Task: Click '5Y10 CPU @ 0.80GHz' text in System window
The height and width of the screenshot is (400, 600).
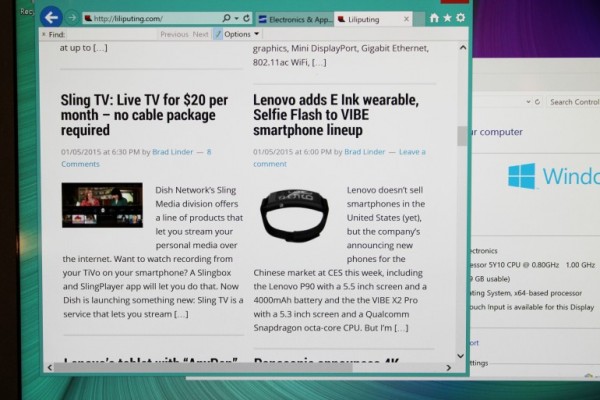Action: pos(522,265)
